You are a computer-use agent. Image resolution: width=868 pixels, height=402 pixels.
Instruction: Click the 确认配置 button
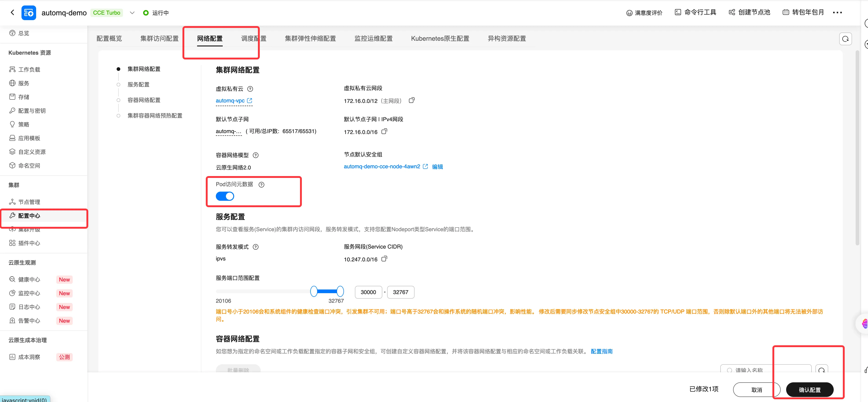point(809,389)
